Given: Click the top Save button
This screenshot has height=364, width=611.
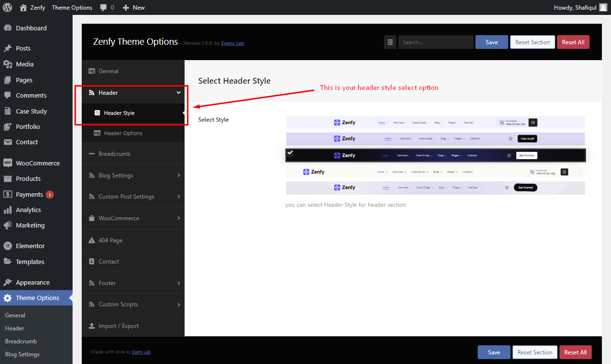Looking at the screenshot, I should click(x=492, y=42).
